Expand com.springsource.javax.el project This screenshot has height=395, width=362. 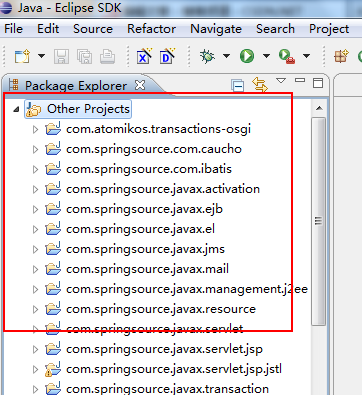[x=35, y=229]
